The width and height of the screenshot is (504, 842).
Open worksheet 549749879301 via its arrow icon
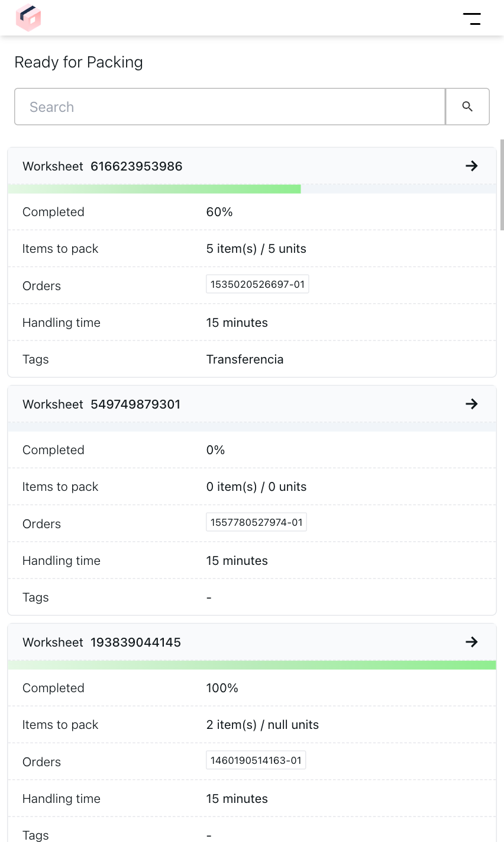(x=471, y=404)
